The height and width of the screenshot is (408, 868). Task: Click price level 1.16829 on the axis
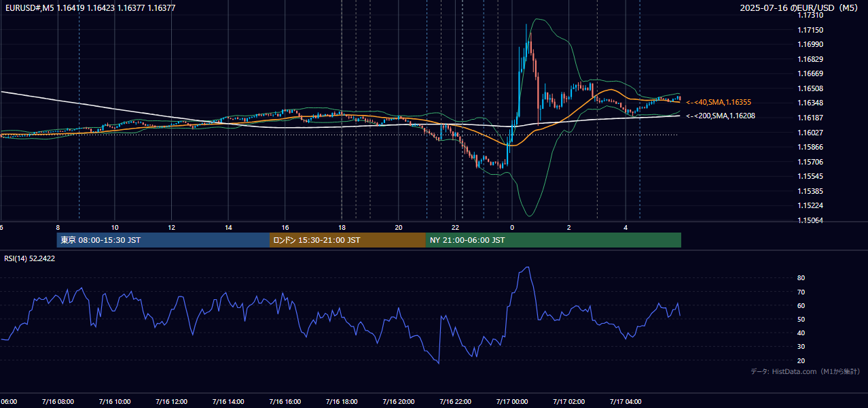tap(811, 59)
